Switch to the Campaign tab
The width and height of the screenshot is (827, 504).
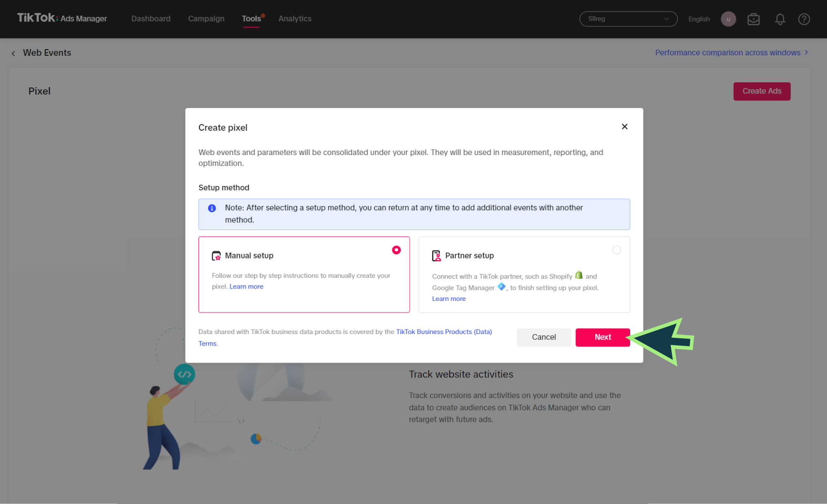tap(206, 19)
